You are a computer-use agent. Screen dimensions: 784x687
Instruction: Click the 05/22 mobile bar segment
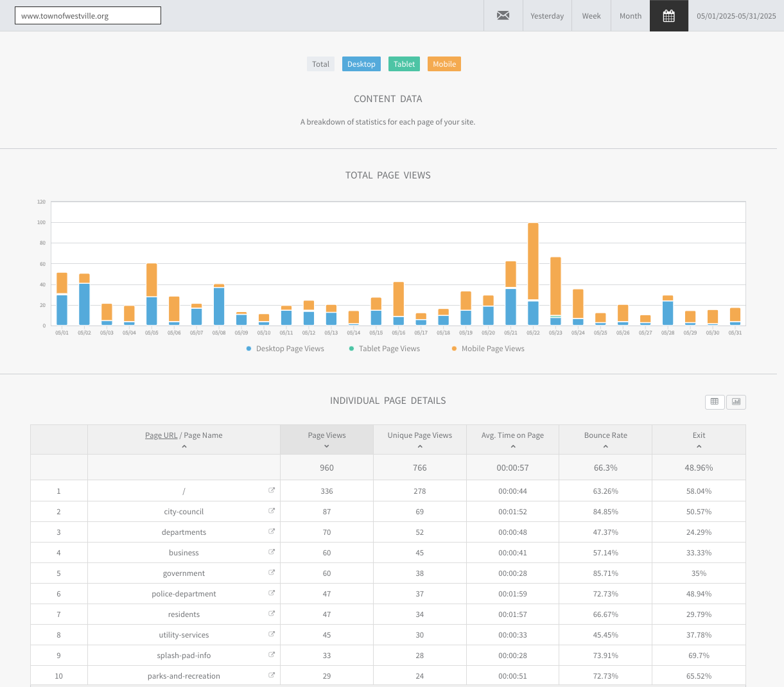(533, 261)
